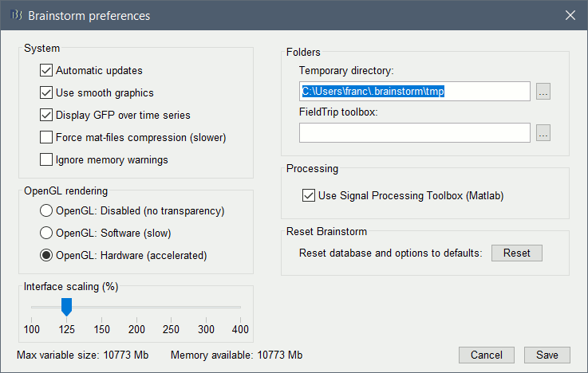This screenshot has height=373, width=588.
Task: Toggle Display GFP over time series
Action: pyautogui.click(x=46, y=116)
